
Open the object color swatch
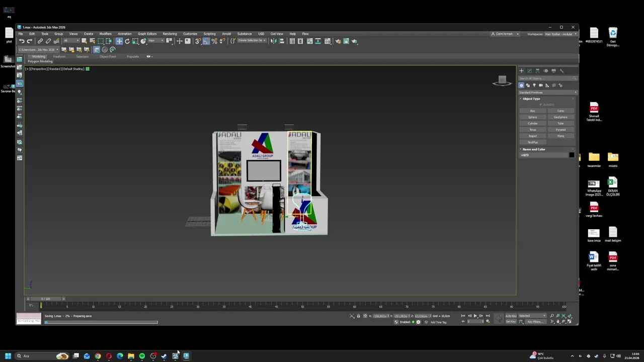572,155
